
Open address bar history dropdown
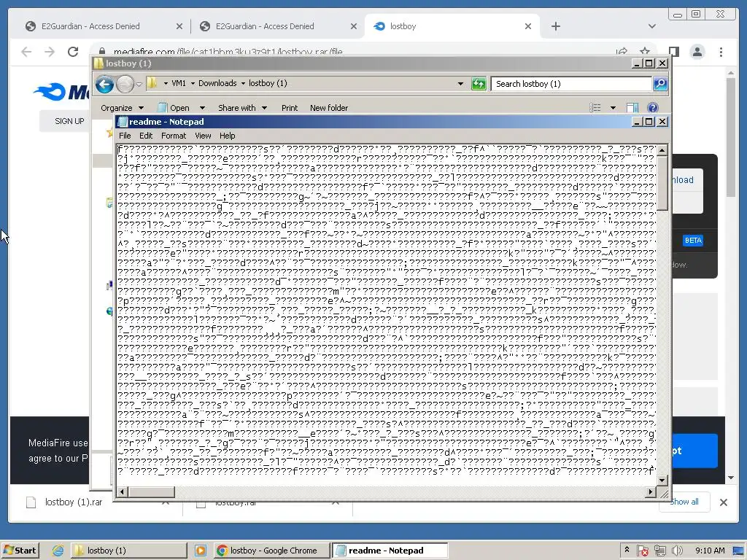[x=460, y=84]
